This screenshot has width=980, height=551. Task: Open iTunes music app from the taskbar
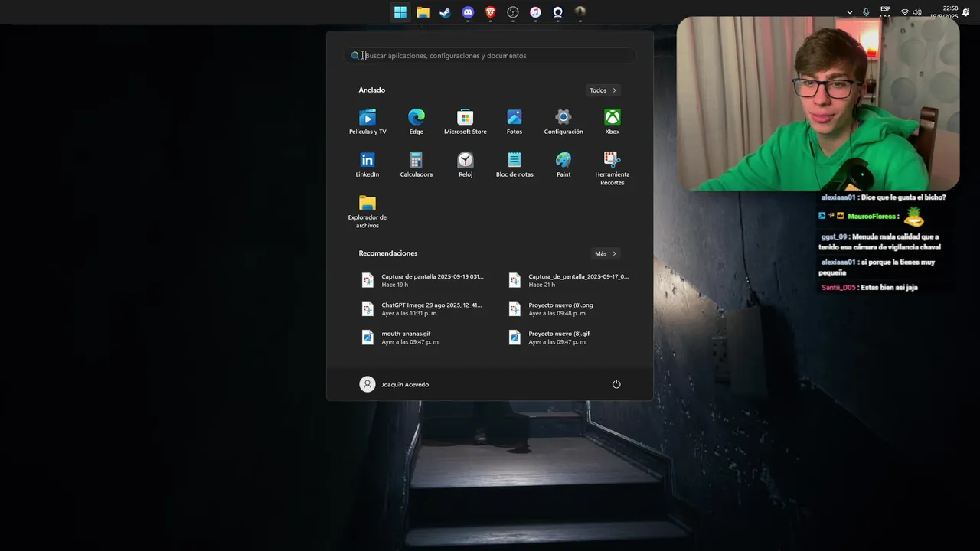tap(535, 12)
